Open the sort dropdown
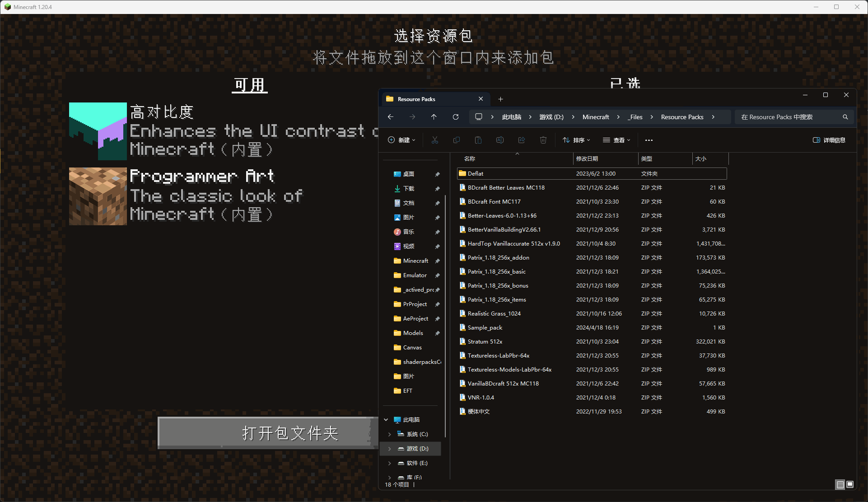 576,140
